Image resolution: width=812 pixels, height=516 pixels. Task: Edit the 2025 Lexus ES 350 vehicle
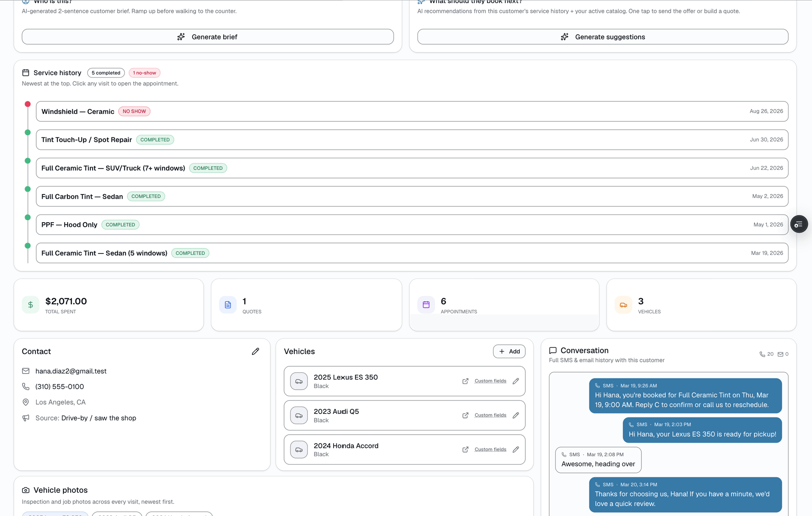point(516,381)
